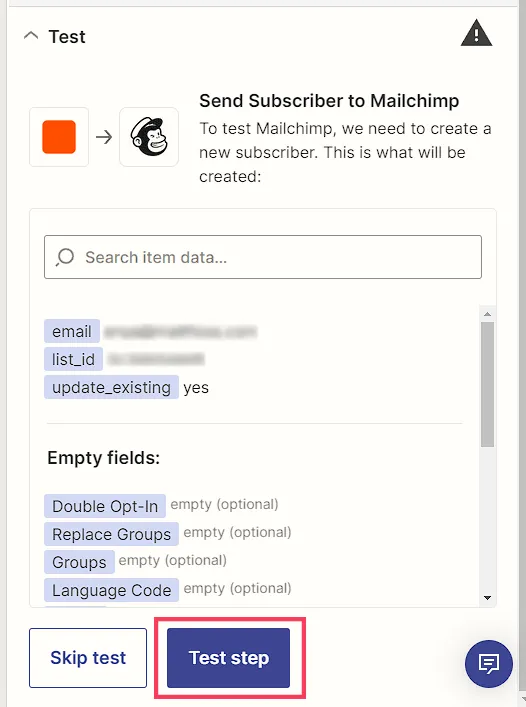This screenshot has width=526, height=707.
Task: Click the Mailchimp monkey icon
Action: click(149, 137)
